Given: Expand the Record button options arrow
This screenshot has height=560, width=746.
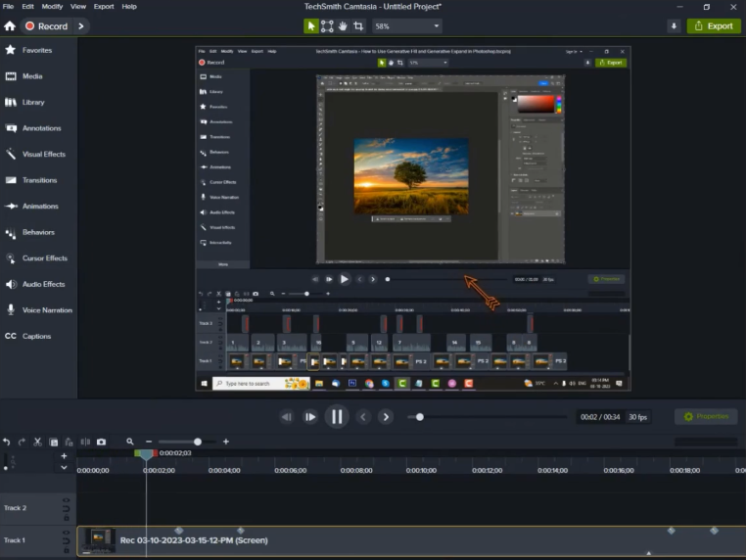Looking at the screenshot, I should tap(80, 26).
